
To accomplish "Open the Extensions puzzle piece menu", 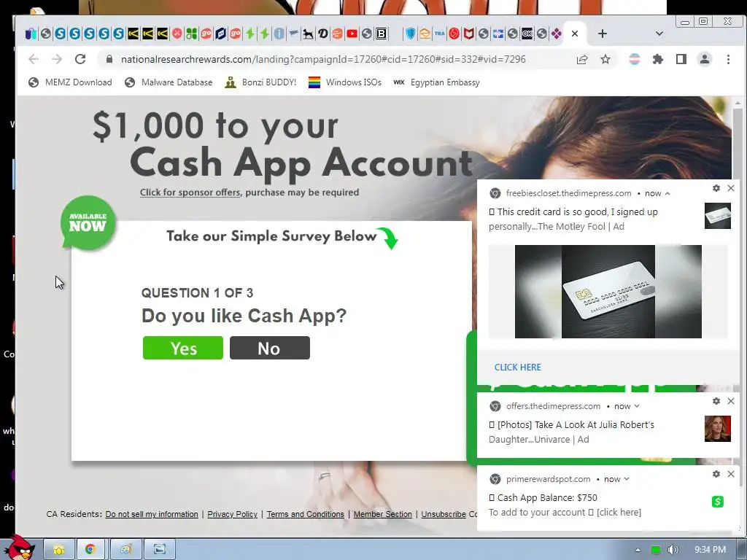I will pyautogui.click(x=657, y=59).
